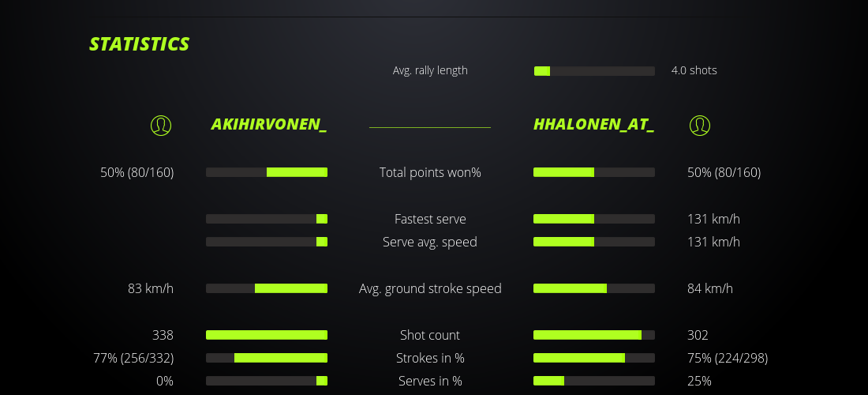
Task: Select the Fastest serve label
Action: [x=430, y=219]
